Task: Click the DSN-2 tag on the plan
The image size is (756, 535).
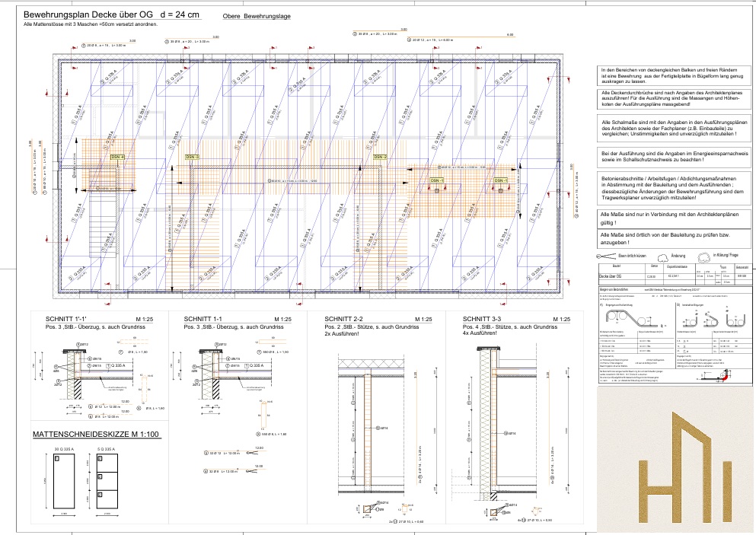Action: pyautogui.click(x=380, y=158)
